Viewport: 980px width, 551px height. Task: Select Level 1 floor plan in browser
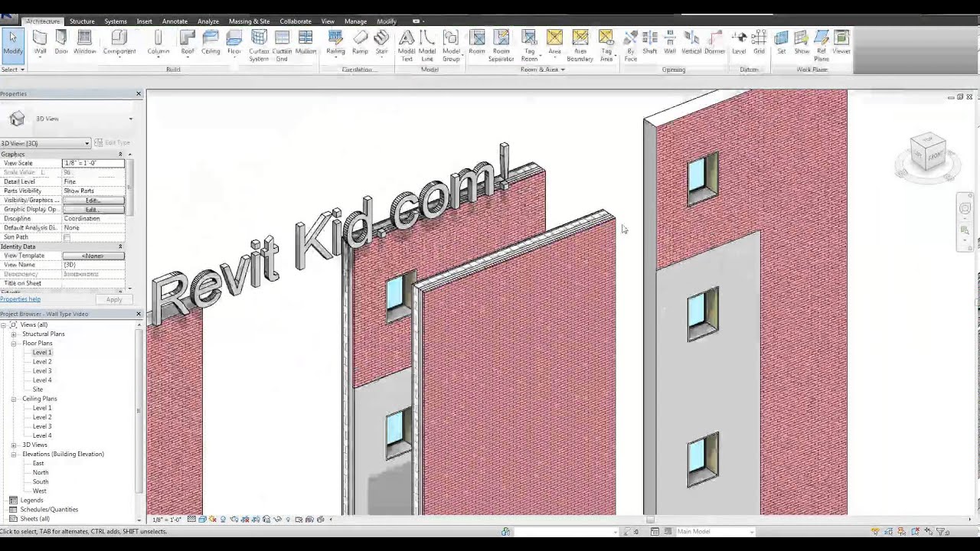(42, 353)
